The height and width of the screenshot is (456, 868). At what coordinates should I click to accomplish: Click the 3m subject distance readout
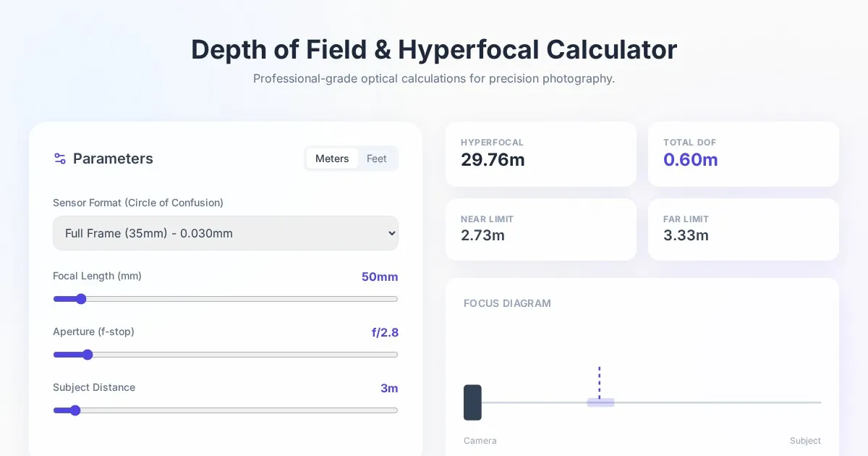[389, 388]
